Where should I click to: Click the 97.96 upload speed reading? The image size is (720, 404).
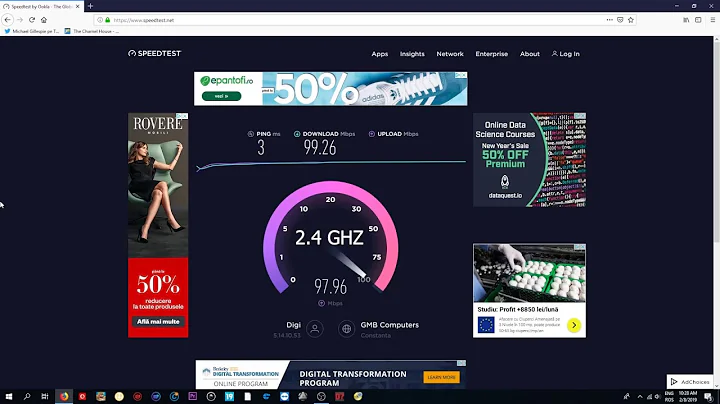(x=331, y=286)
